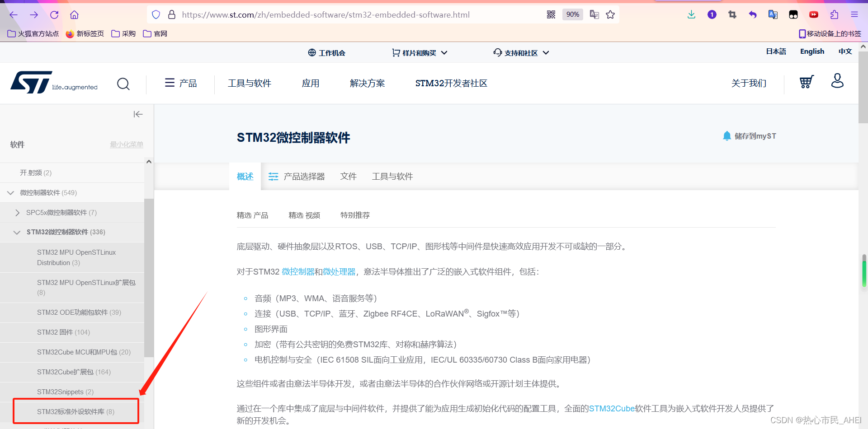Click the screenshot crop icon in toolbar
The image size is (868, 429).
732,15
